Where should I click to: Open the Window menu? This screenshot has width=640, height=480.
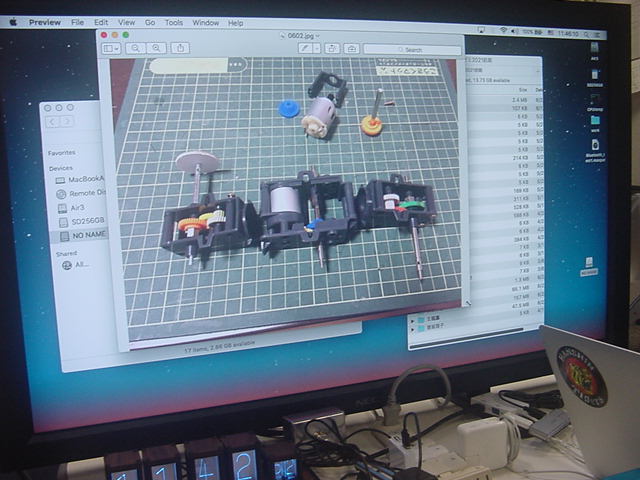tap(206, 23)
